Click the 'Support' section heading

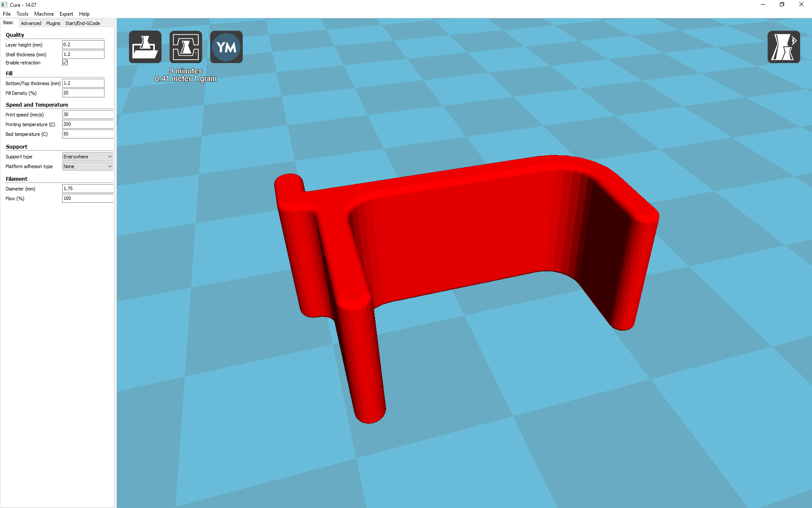point(16,146)
